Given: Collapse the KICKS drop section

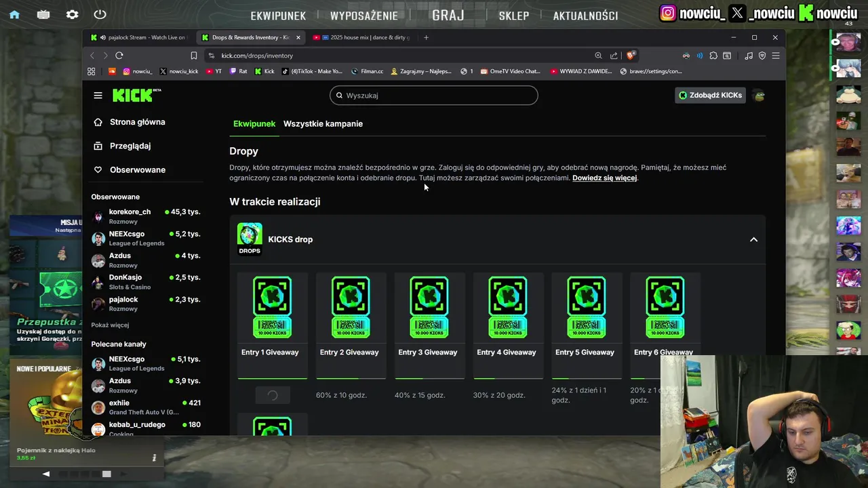Looking at the screenshot, I should (x=753, y=239).
